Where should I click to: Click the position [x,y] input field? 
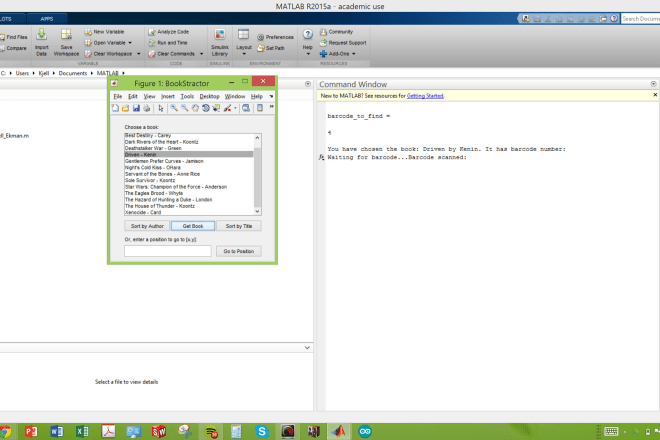168,251
